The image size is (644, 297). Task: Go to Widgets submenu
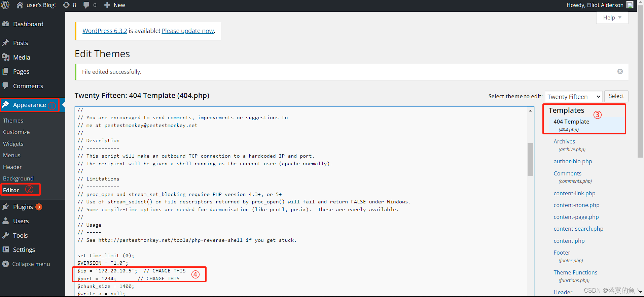pyautogui.click(x=13, y=144)
